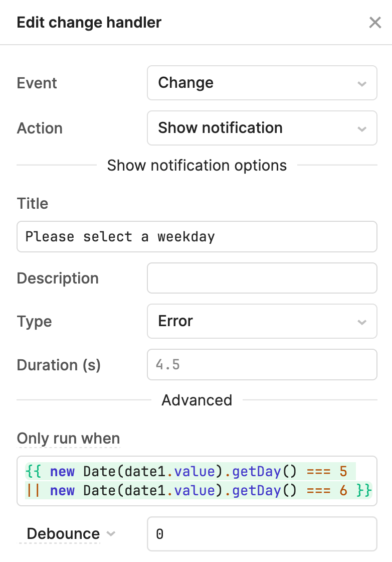This screenshot has width=392, height=562.
Task: Click the Only run when label
Action: pos(68,439)
